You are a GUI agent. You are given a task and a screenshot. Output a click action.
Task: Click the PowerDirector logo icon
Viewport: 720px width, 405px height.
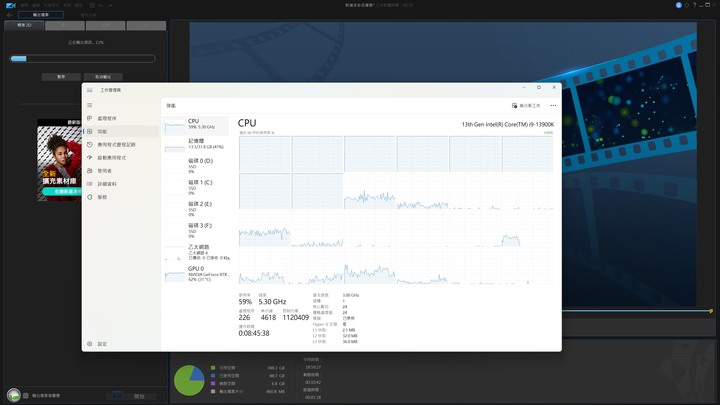coord(11,5)
